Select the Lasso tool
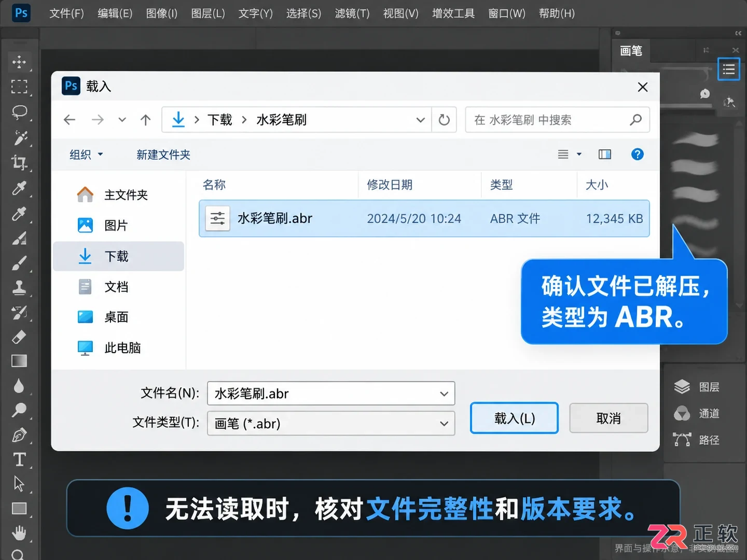 tap(19, 111)
